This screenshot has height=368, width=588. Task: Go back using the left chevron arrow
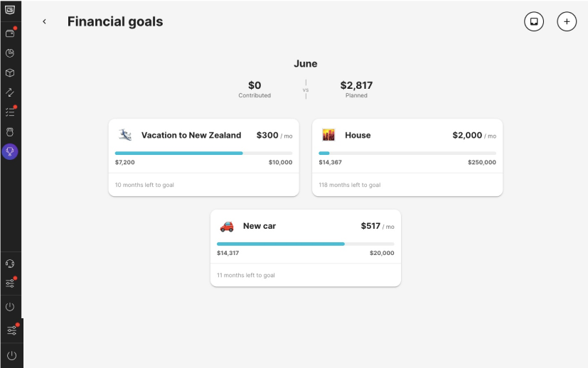[44, 22]
